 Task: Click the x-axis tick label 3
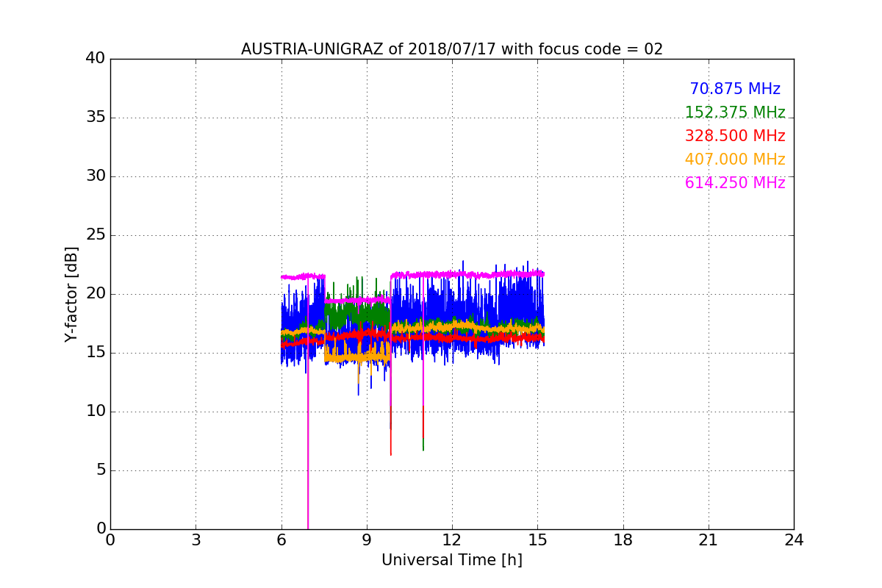(196, 540)
